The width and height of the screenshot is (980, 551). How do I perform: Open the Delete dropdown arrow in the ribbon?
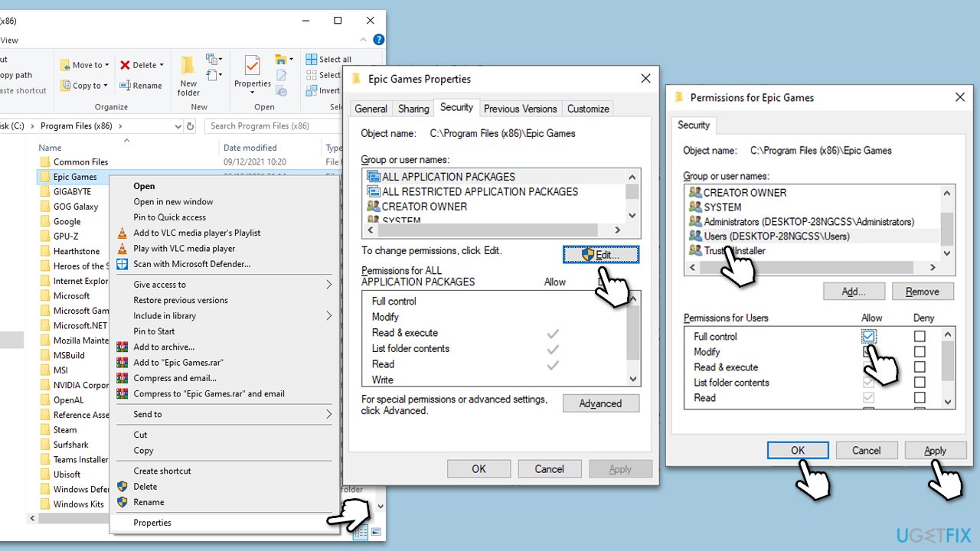click(162, 66)
